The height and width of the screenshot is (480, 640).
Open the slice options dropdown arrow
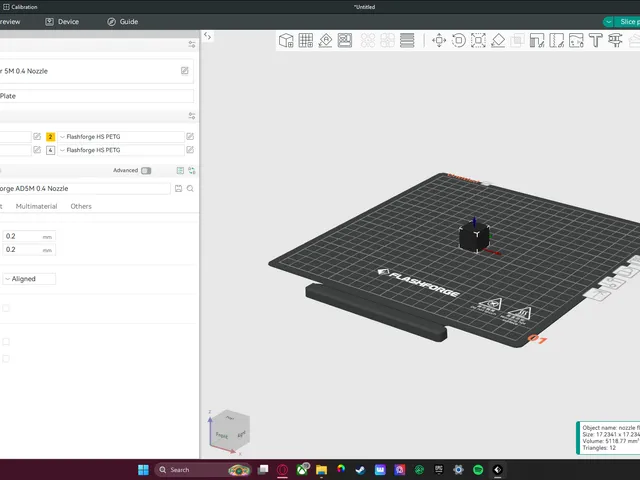coord(608,22)
